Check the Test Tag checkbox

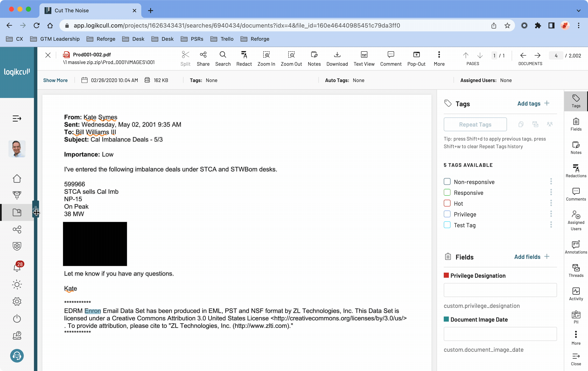[447, 225]
